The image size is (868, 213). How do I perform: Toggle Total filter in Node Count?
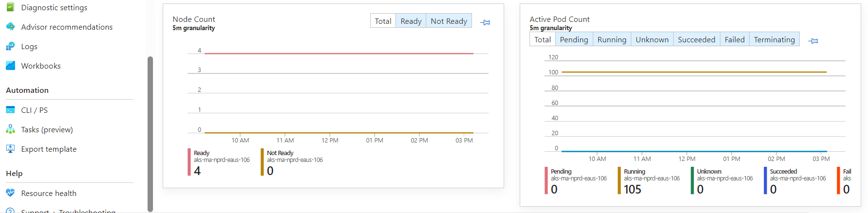coord(383,21)
